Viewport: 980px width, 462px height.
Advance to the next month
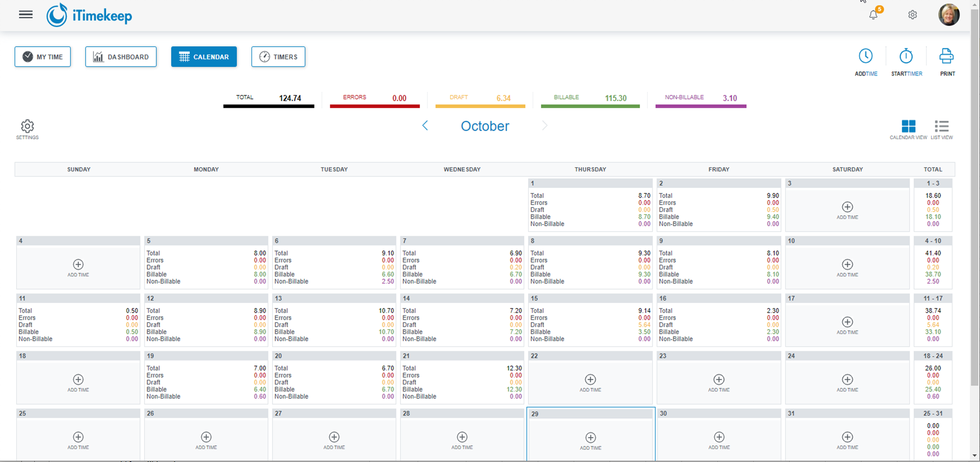pyautogui.click(x=545, y=125)
